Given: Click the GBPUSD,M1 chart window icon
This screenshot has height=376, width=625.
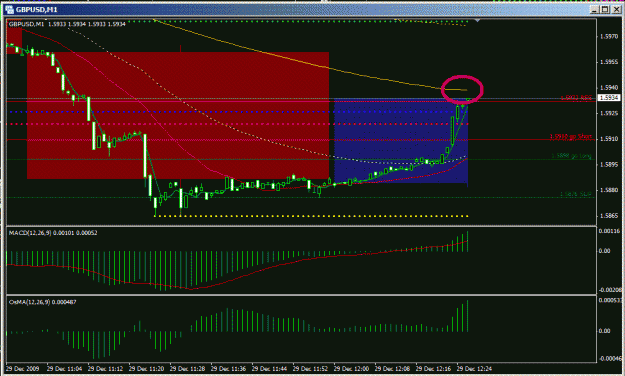Looking at the screenshot, I should click(10, 9).
